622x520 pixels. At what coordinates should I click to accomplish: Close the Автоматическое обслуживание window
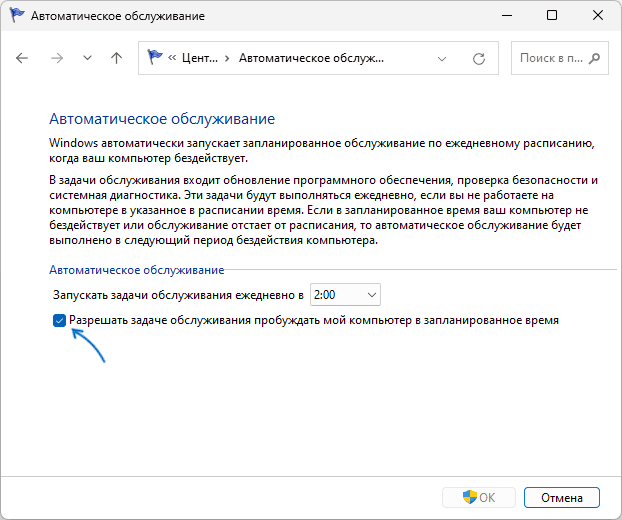tap(597, 16)
